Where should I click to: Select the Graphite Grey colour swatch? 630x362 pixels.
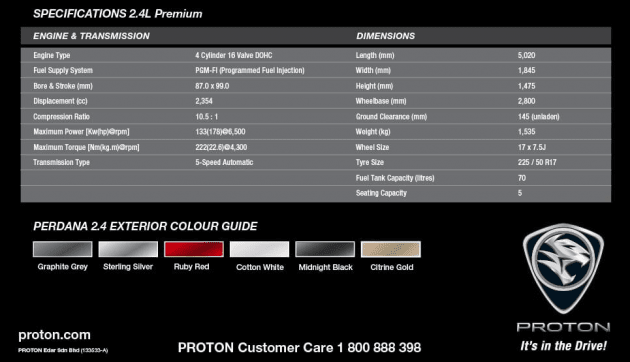[x=63, y=249]
